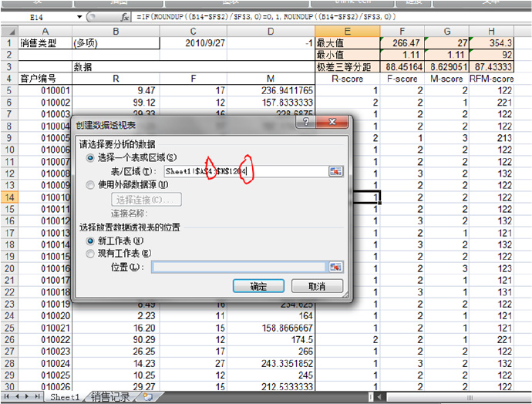Open the Name Box dropdown arrow
Viewport: 532px width, 404px height.
79,17
